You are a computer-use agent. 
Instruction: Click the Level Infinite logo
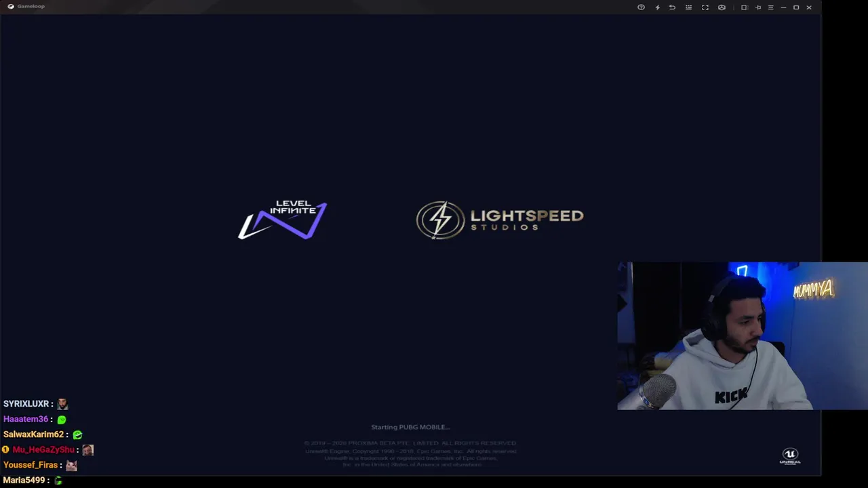pyautogui.click(x=282, y=220)
